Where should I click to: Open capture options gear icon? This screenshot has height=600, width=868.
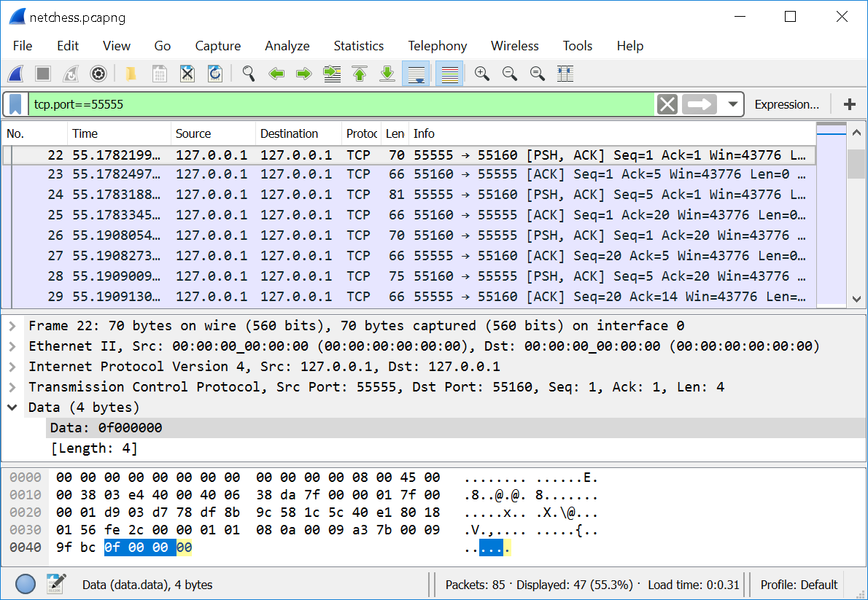point(98,74)
